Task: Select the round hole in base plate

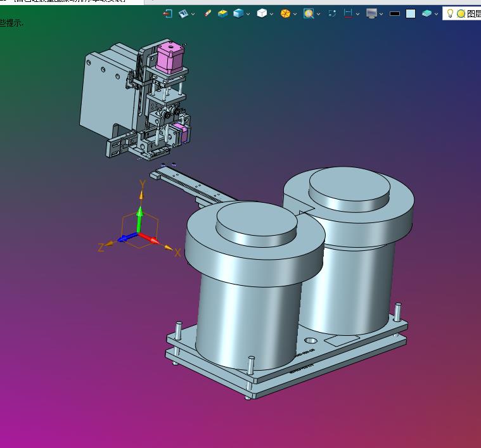Action: click(x=311, y=340)
